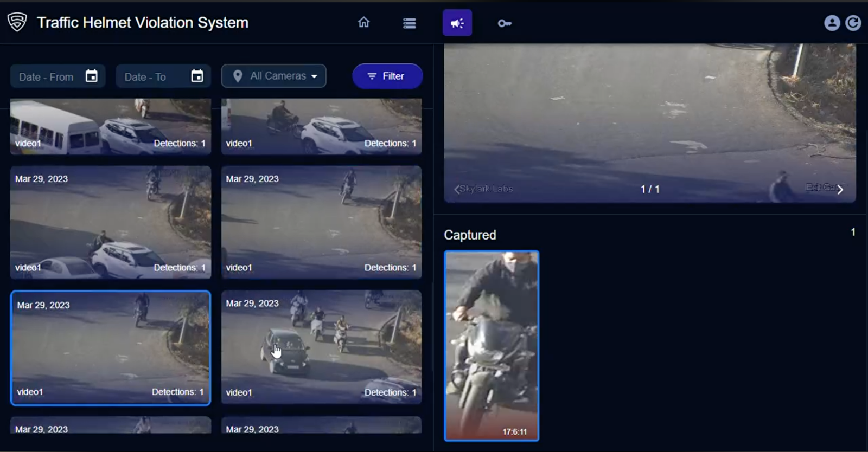868x452 pixels.
Task: Click the Filter button
Action: click(387, 76)
